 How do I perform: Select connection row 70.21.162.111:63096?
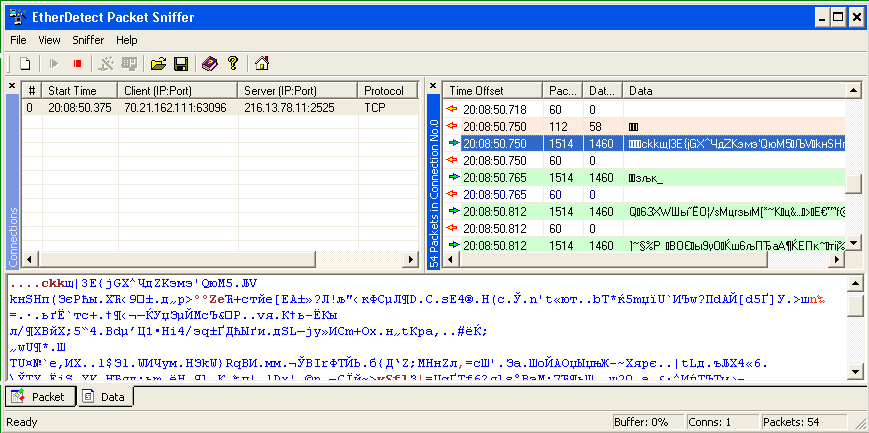pos(220,108)
